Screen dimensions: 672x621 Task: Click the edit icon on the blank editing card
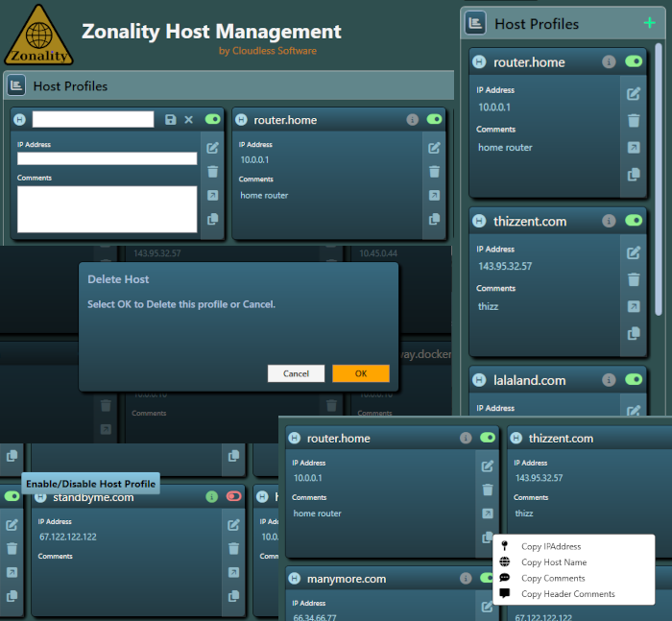212,148
